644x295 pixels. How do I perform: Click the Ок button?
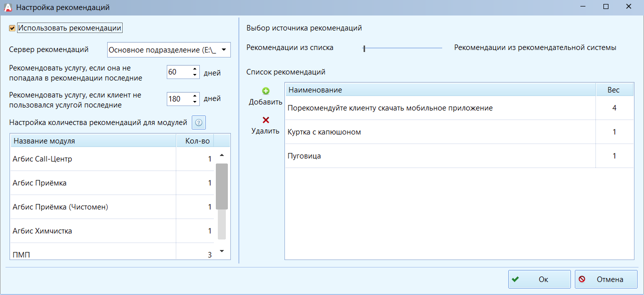(x=539, y=279)
